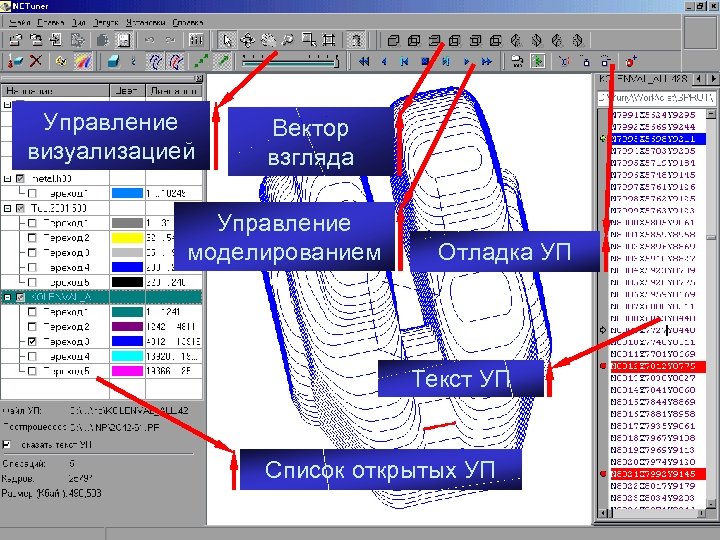Open the Запуск menu
720x540 pixels.
pos(106,22)
